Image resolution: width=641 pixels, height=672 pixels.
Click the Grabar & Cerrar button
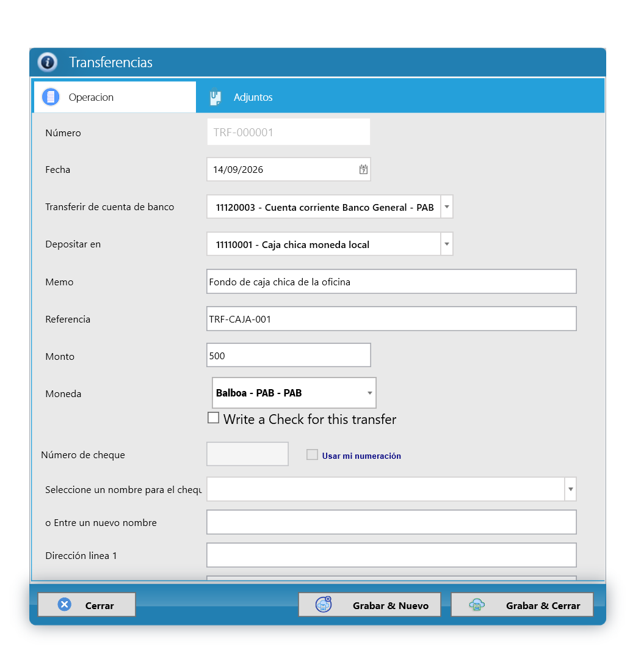point(522,605)
